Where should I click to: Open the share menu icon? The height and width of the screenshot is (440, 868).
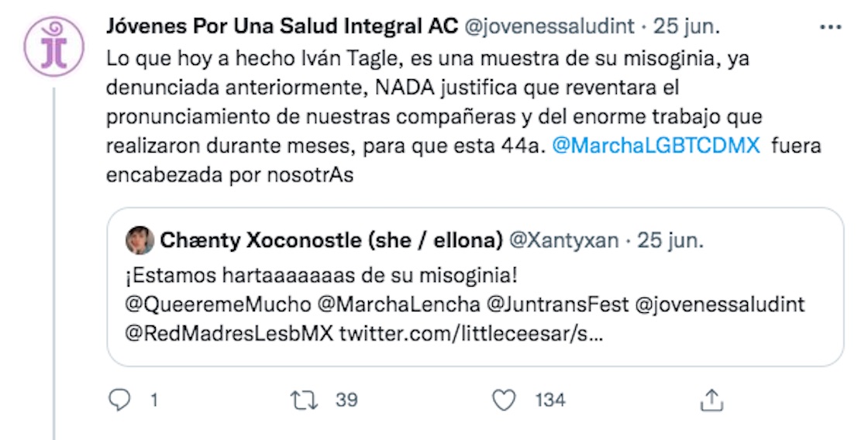tap(711, 400)
